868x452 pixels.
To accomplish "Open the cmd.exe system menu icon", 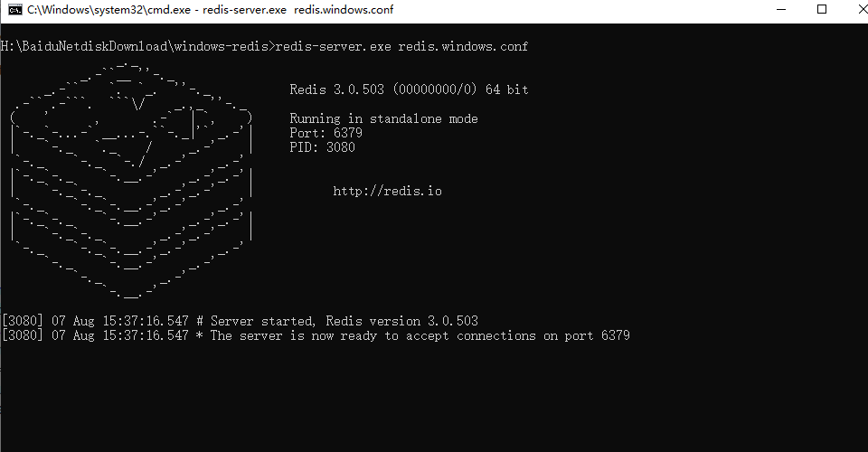I will [x=15, y=9].
